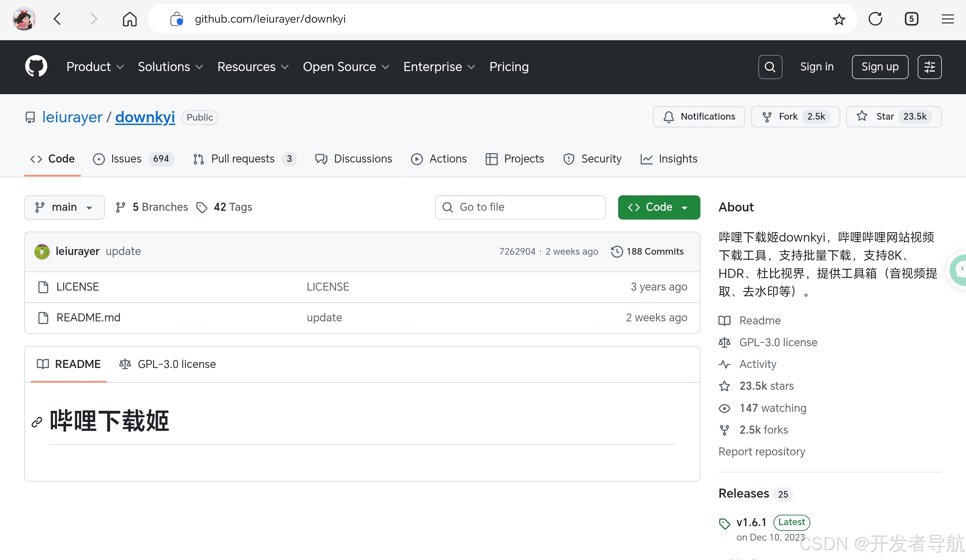Click the repository book icon beside leiurayer
The height and width of the screenshot is (560, 966).
(x=30, y=117)
